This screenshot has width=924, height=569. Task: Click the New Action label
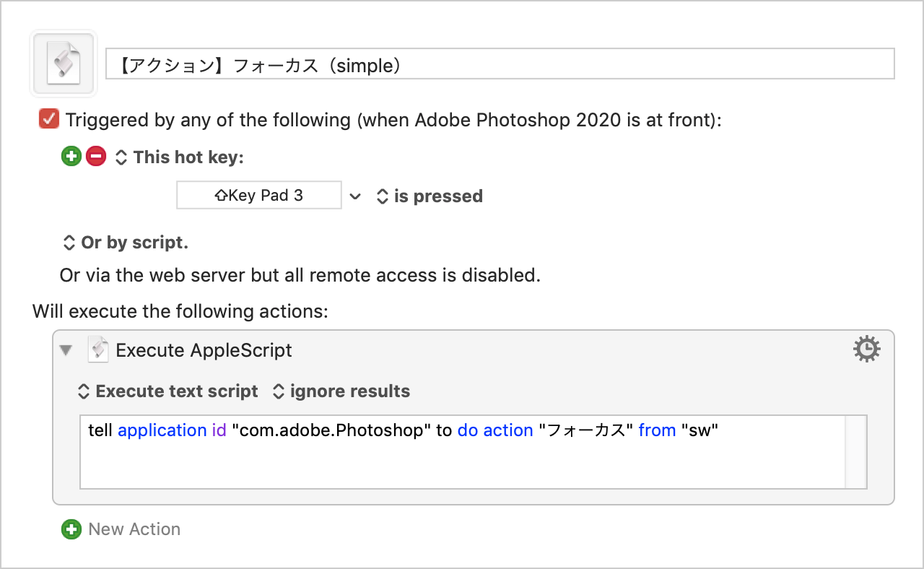tap(134, 529)
